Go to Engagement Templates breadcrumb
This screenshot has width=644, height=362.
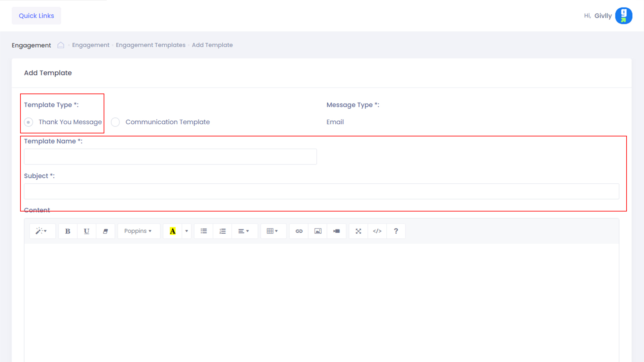151,45
